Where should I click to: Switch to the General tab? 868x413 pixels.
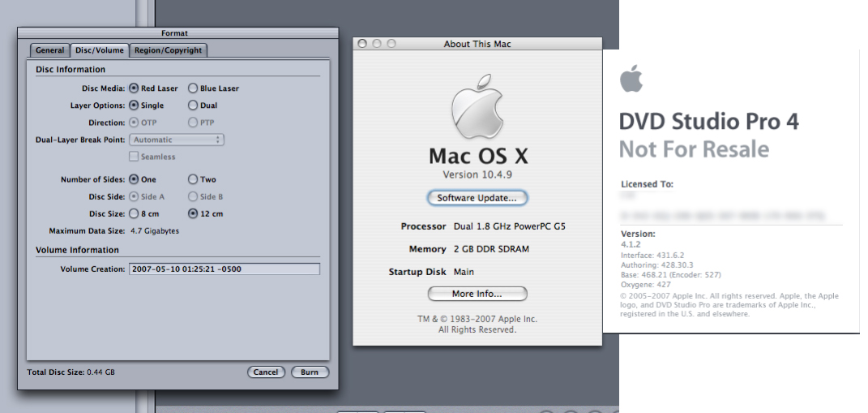click(49, 50)
